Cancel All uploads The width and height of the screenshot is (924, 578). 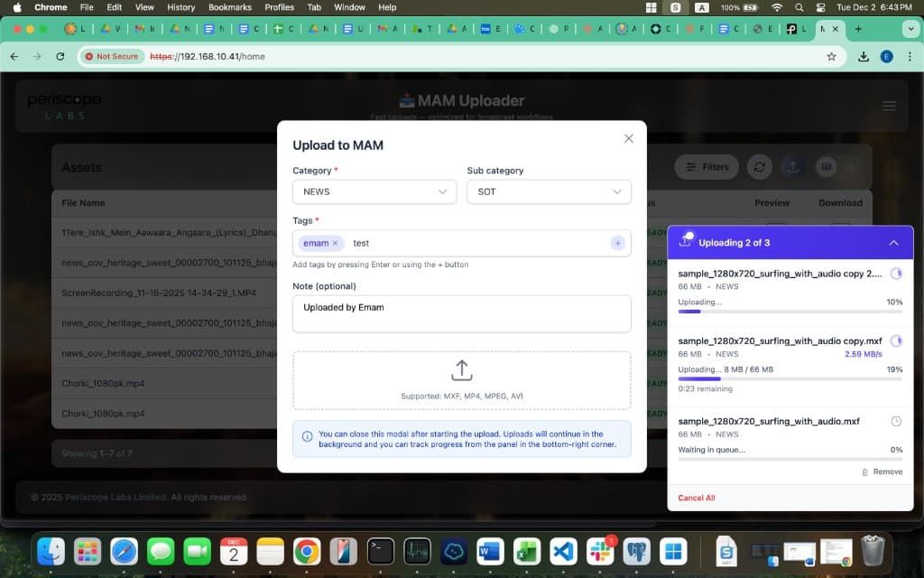(x=695, y=498)
